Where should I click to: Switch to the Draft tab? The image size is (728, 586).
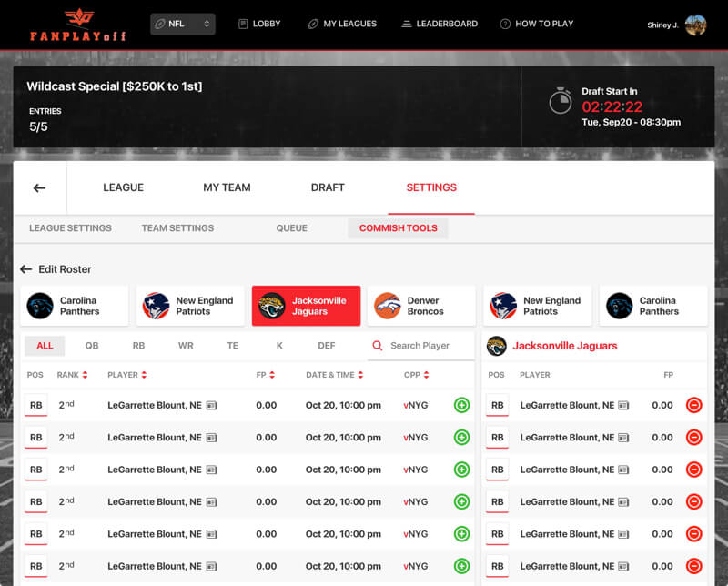click(x=328, y=187)
